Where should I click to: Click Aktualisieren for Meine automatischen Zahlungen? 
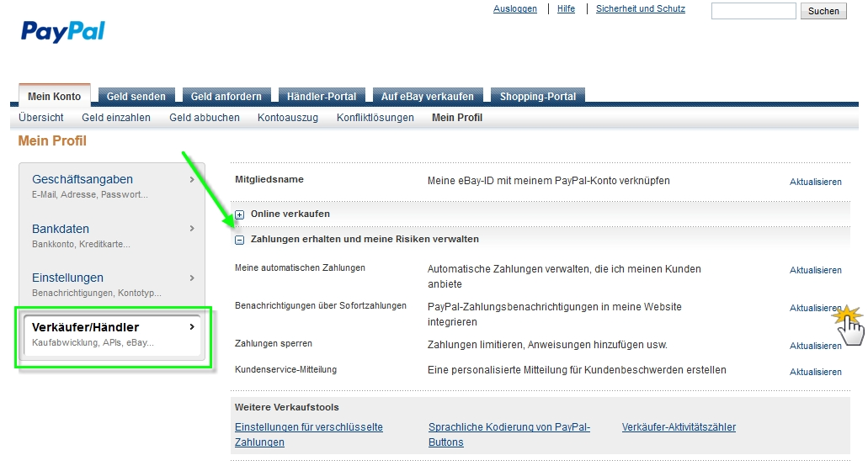pos(816,270)
